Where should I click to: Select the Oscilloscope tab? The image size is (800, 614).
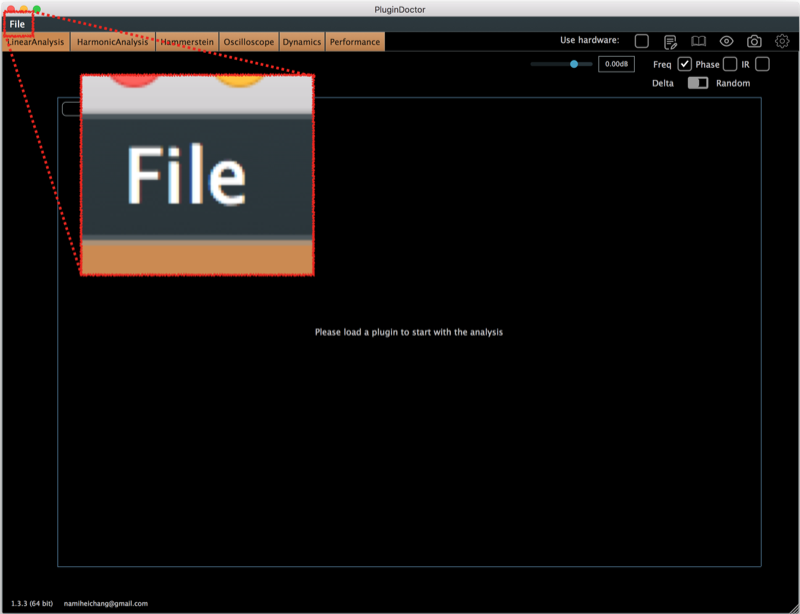[249, 42]
